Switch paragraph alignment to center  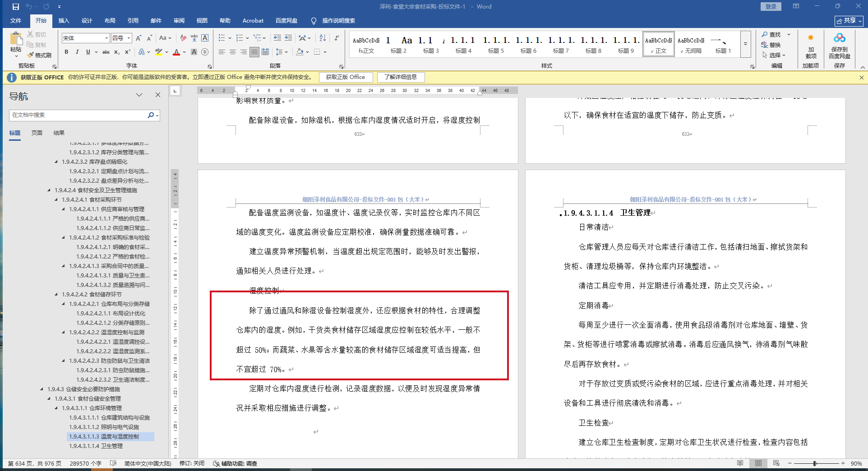233,52
